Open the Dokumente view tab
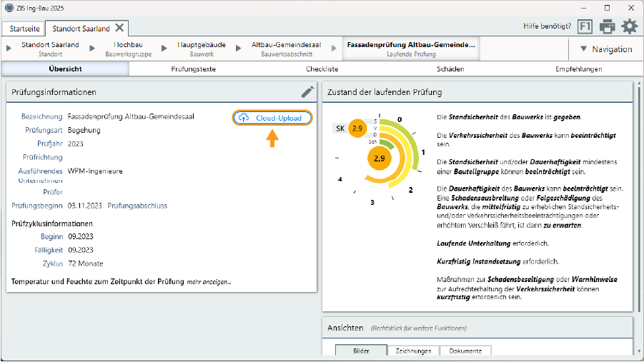644x362 pixels. [x=465, y=351]
